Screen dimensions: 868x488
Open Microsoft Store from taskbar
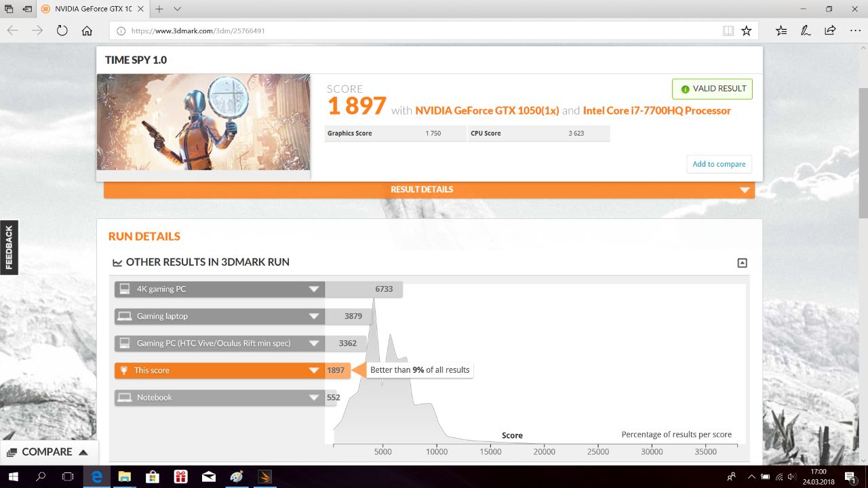pos(152,476)
